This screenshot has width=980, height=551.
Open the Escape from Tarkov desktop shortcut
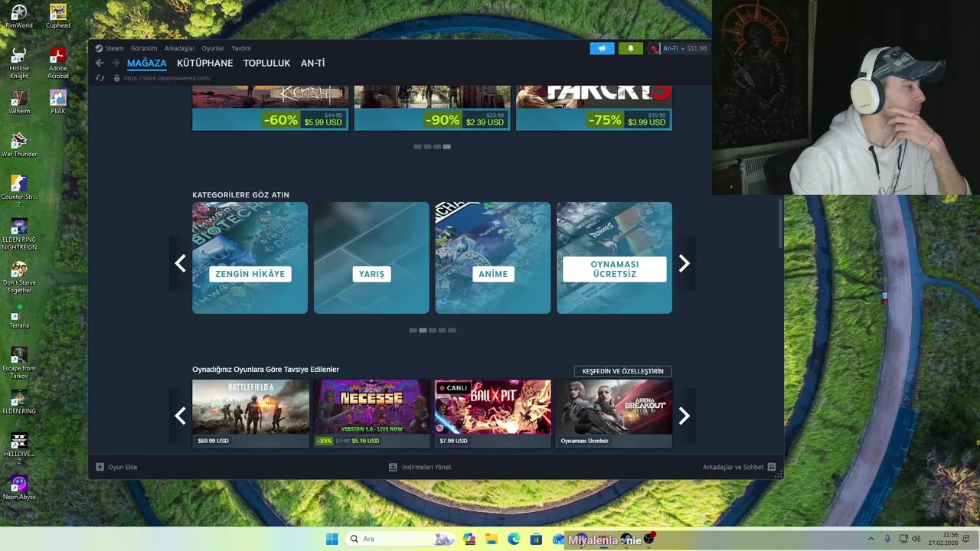(18, 363)
